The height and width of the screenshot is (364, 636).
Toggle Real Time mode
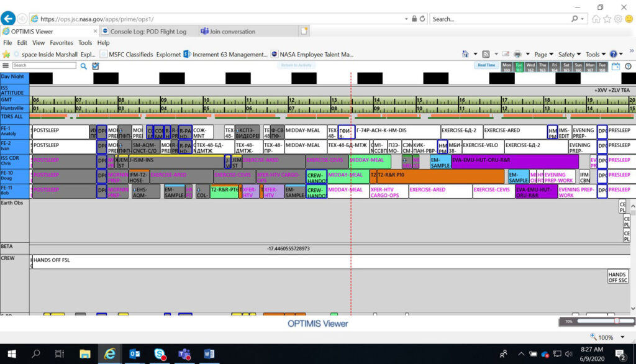pyautogui.click(x=486, y=65)
